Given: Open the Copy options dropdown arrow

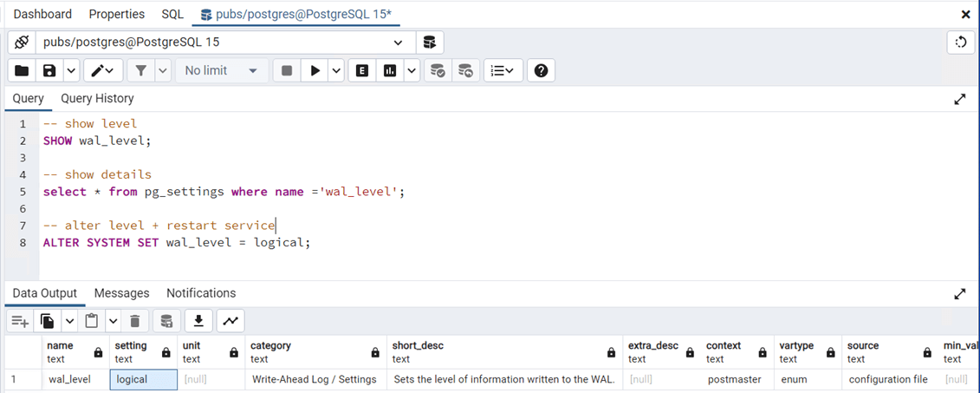Looking at the screenshot, I should click(x=69, y=321).
